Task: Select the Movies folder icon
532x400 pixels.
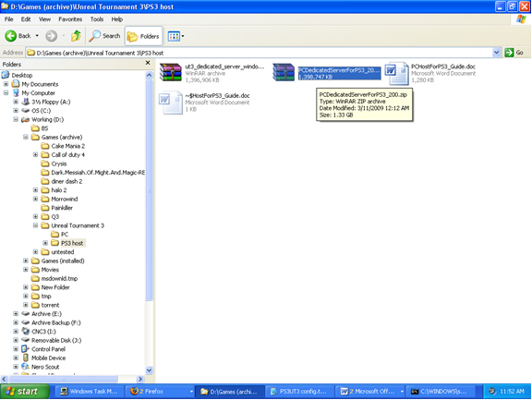Action: pos(35,270)
